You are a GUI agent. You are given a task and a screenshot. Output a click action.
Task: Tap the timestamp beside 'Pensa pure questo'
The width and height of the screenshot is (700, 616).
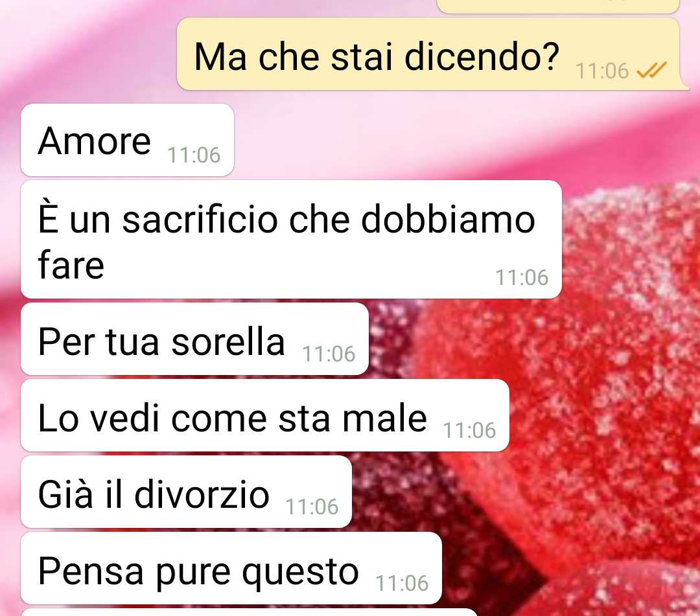pos(402,584)
